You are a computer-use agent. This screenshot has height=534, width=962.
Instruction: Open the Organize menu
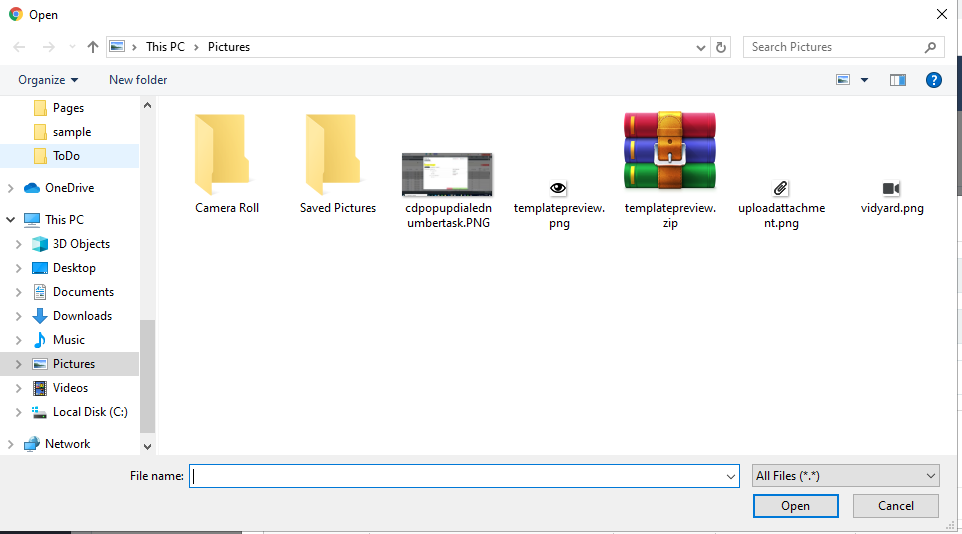tap(48, 80)
